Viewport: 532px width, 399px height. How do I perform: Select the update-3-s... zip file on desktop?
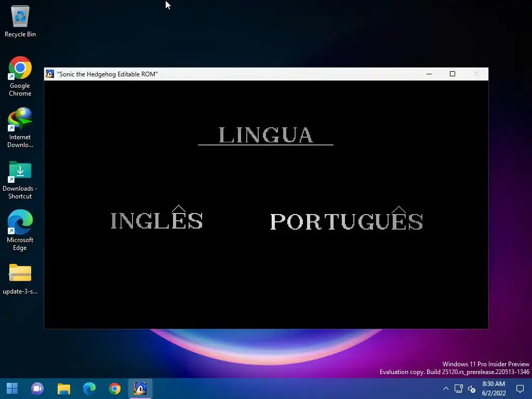[20, 279]
